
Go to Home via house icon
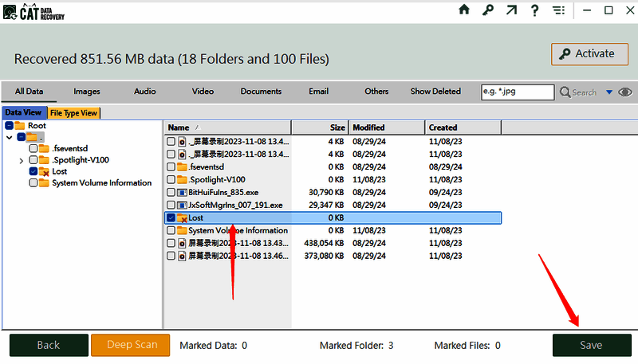pyautogui.click(x=464, y=10)
